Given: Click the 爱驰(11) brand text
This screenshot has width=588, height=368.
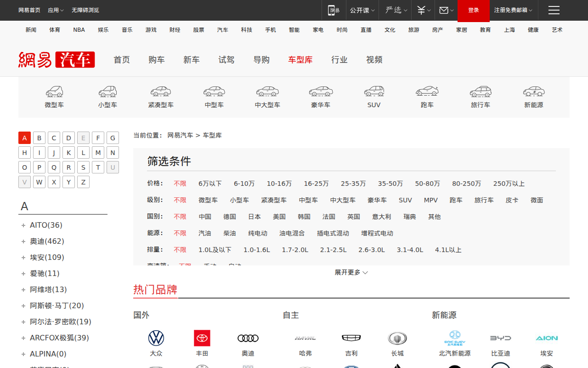Looking at the screenshot, I should tap(45, 273).
